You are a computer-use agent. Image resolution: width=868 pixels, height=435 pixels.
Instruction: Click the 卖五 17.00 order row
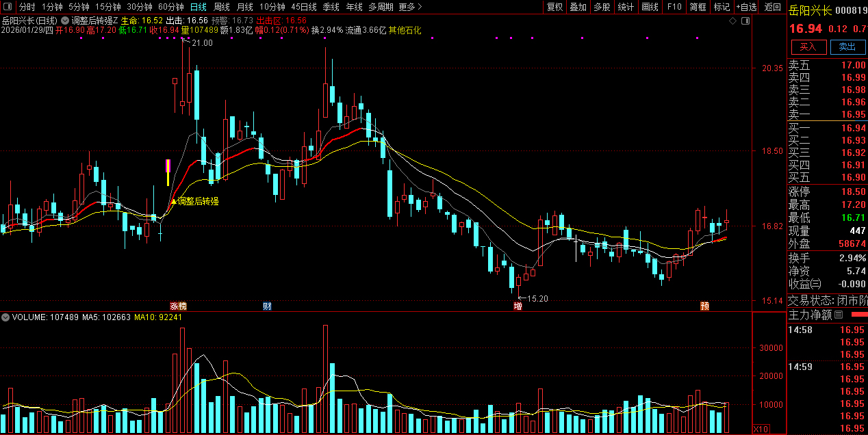click(827, 66)
